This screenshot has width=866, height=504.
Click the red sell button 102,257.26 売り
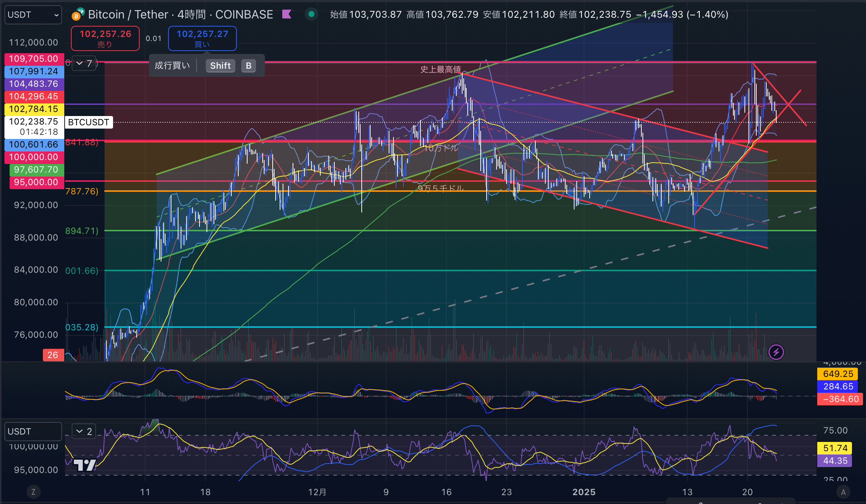[x=105, y=38]
